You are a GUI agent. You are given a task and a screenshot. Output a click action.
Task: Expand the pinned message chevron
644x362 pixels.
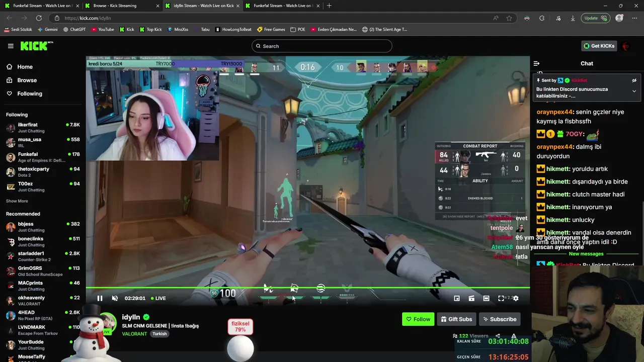tap(634, 92)
